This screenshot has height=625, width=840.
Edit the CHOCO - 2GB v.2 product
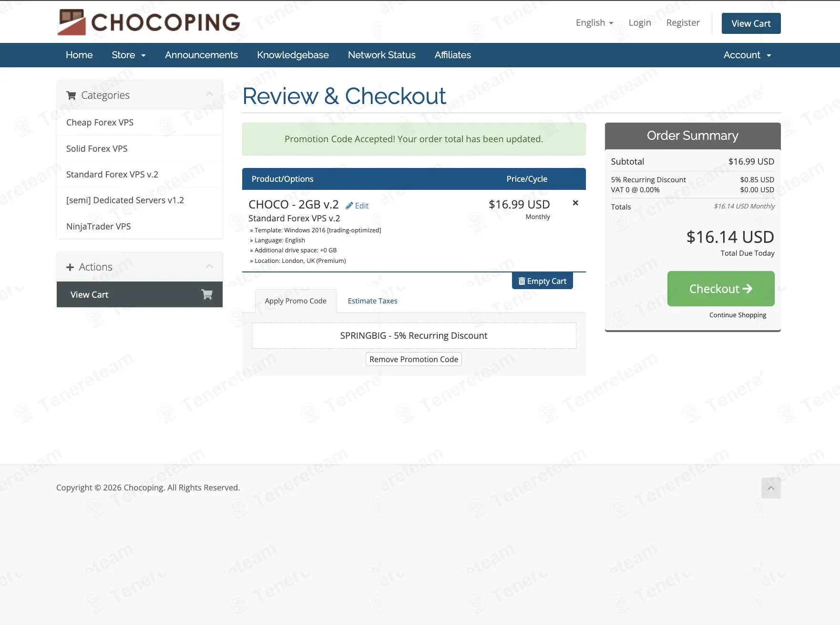point(357,206)
